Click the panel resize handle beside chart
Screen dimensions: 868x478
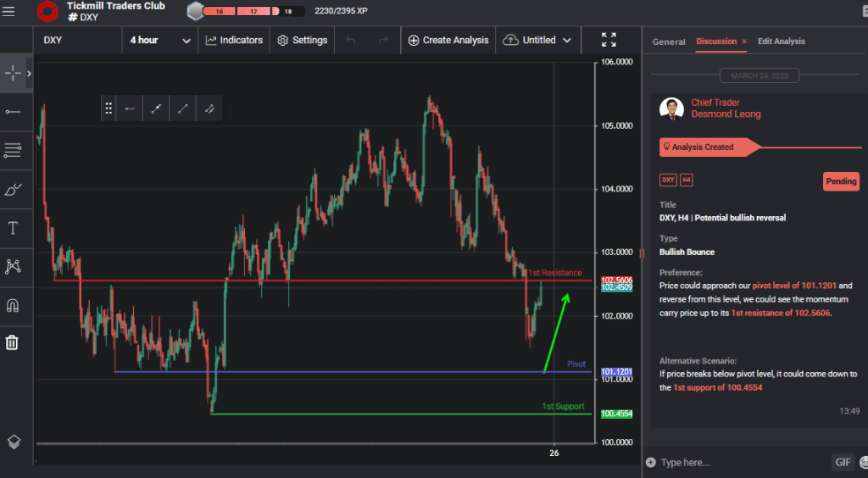coord(643,253)
